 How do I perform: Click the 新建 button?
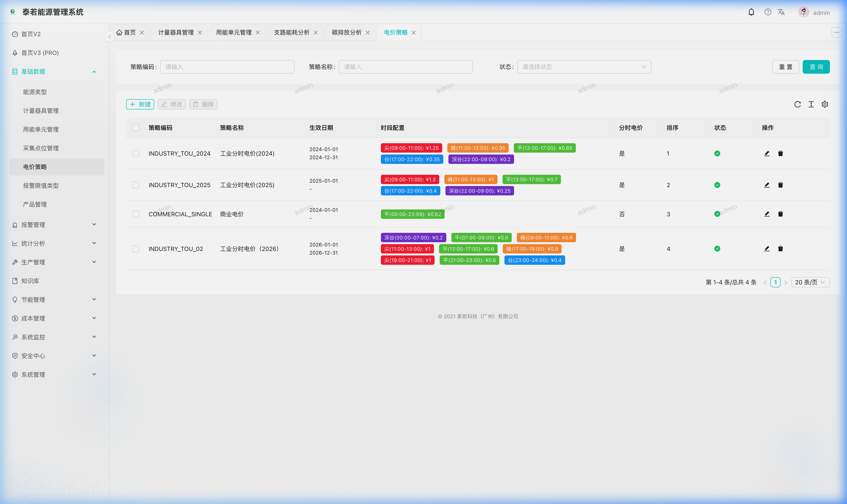(140, 104)
